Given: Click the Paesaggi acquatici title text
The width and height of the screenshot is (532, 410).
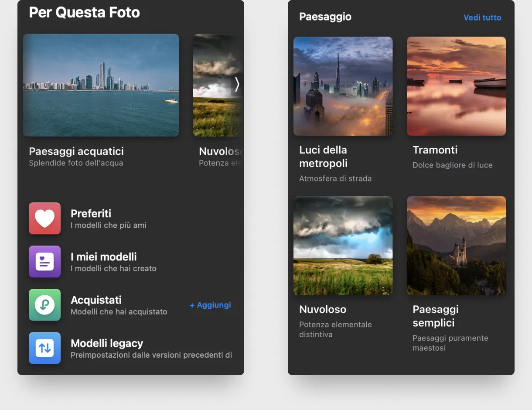Looking at the screenshot, I should 76,151.
